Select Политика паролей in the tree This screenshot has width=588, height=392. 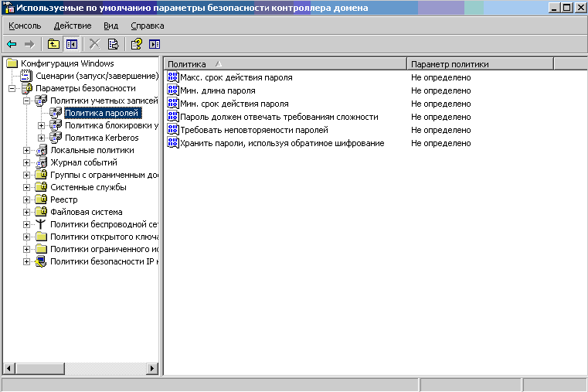pos(102,113)
